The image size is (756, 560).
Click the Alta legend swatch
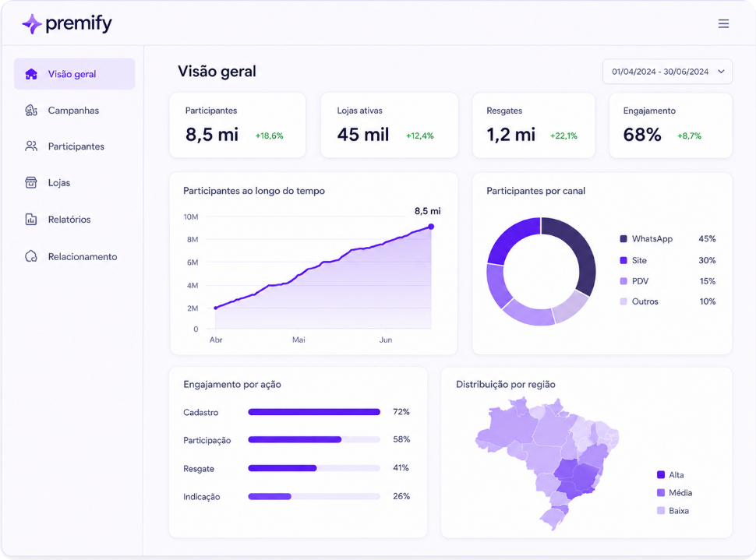[661, 474]
